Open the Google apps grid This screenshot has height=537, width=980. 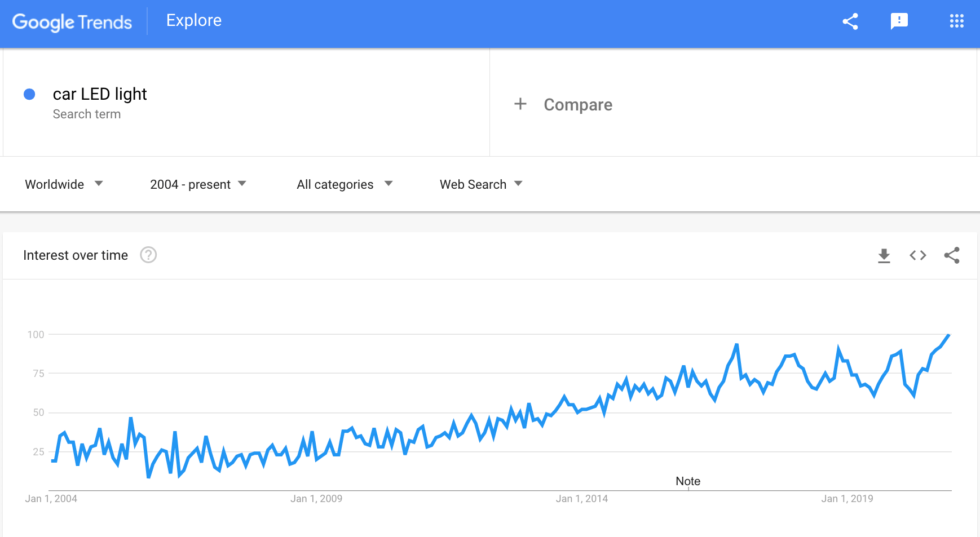[956, 21]
